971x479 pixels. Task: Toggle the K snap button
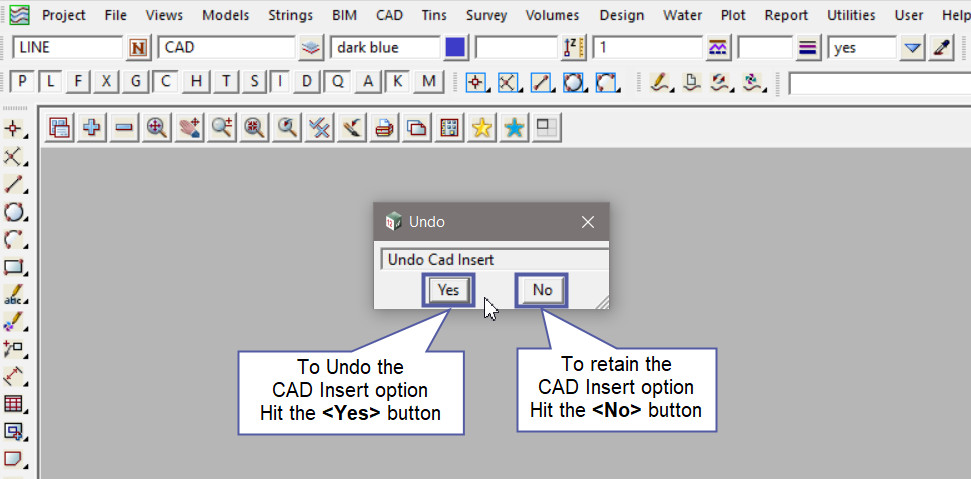point(398,82)
